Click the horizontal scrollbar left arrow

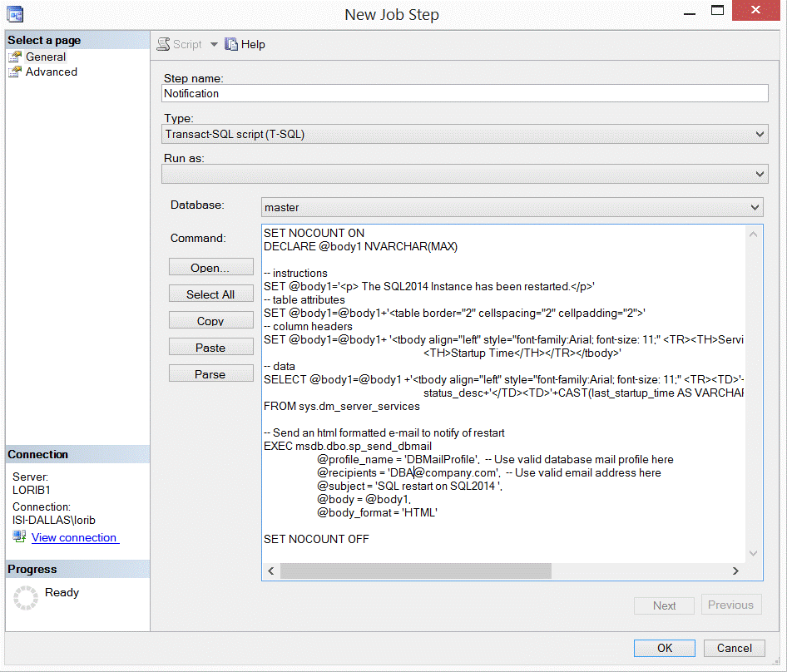click(x=271, y=571)
